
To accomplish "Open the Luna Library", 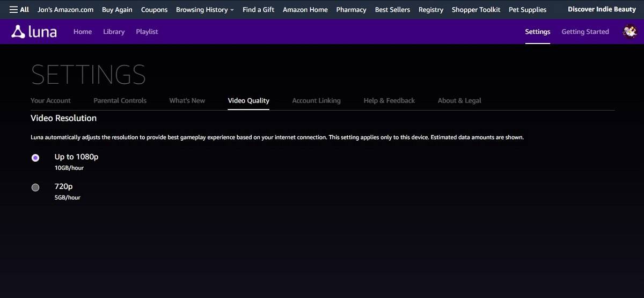I will (x=114, y=32).
